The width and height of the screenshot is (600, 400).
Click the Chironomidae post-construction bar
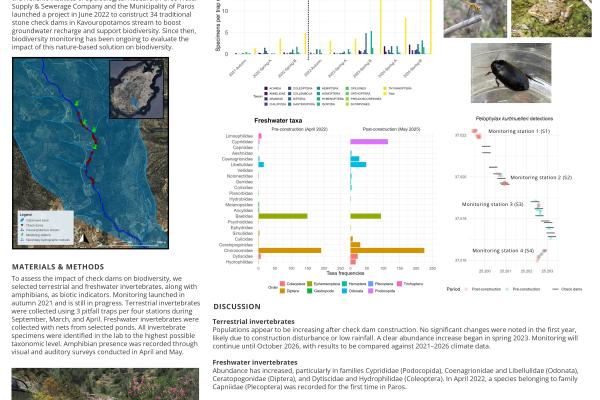387,250
